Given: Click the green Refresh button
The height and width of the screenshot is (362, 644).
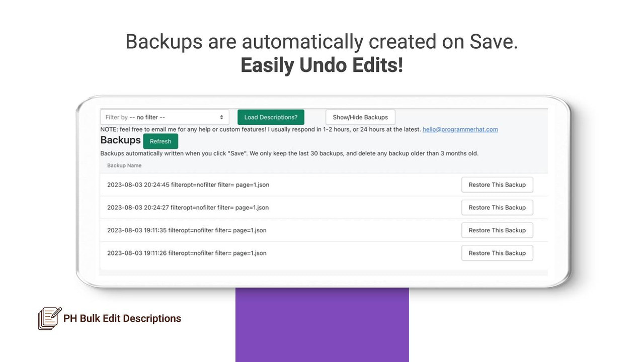Looking at the screenshot, I should 160,141.
